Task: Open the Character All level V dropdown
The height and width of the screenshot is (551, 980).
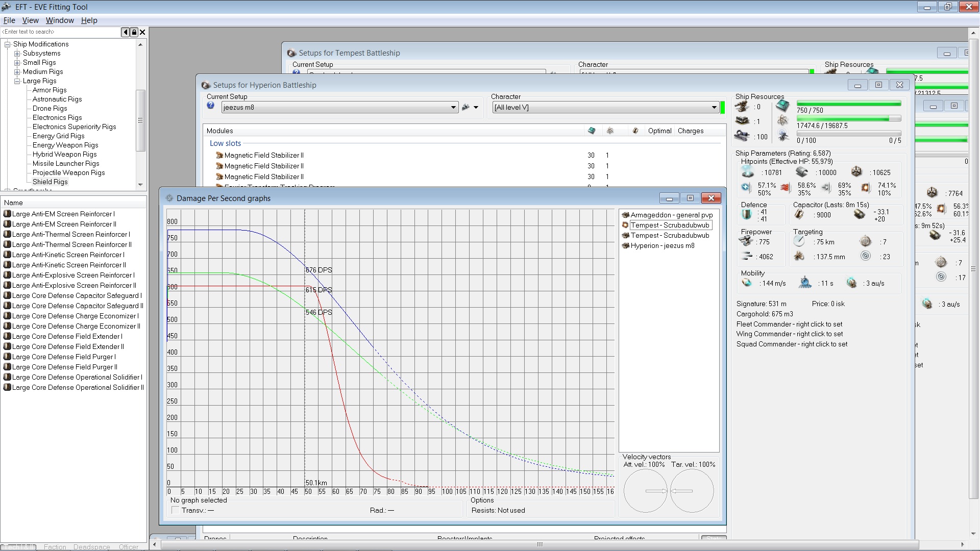Action: (714, 107)
